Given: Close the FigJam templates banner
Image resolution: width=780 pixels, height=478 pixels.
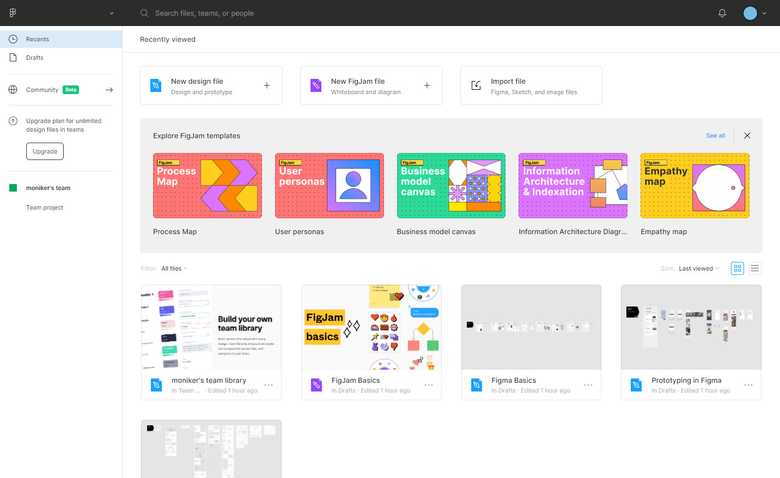Looking at the screenshot, I should (747, 135).
